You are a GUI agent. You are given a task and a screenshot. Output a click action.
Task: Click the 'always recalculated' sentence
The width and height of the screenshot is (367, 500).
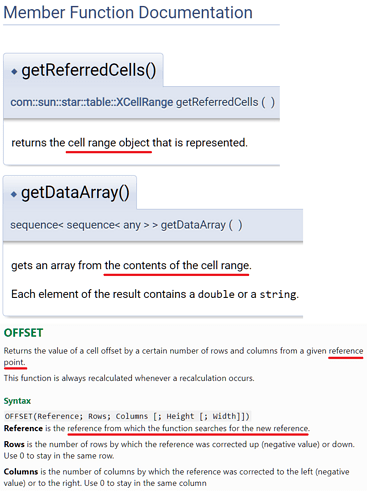129,378
